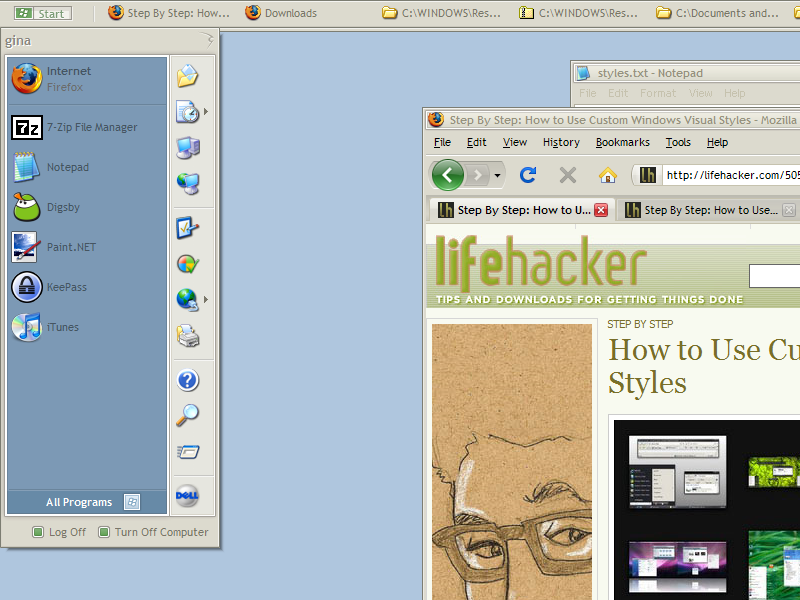800x600 pixels.
Task: Open Firefox Help menu
Action: pyautogui.click(x=717, y=142)
